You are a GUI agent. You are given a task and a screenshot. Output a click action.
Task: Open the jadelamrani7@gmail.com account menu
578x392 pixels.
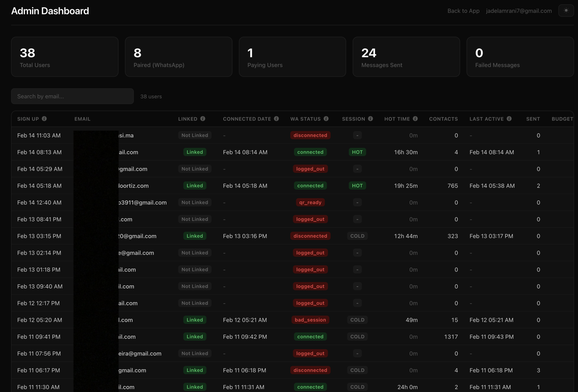(x=519, y=11)
